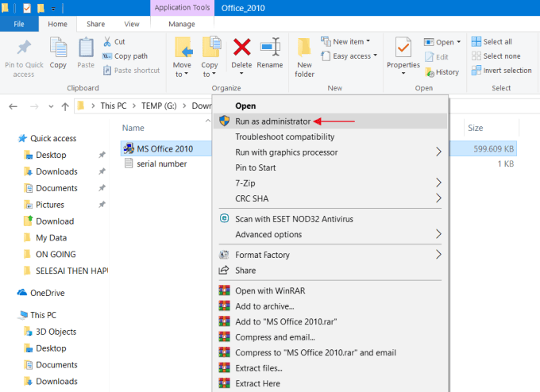Click the Paste clipboard icon
This screenshot has width=540, height=392.
tap(86, 48)
